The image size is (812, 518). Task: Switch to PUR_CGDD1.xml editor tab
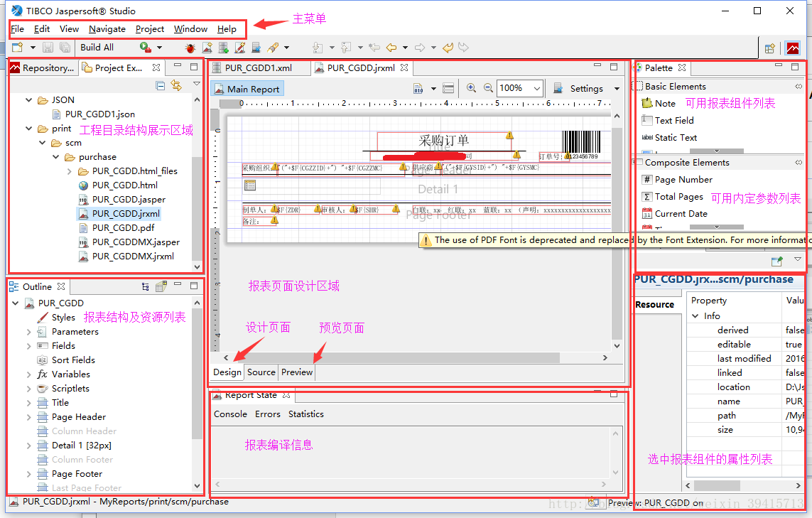point(259,68)
